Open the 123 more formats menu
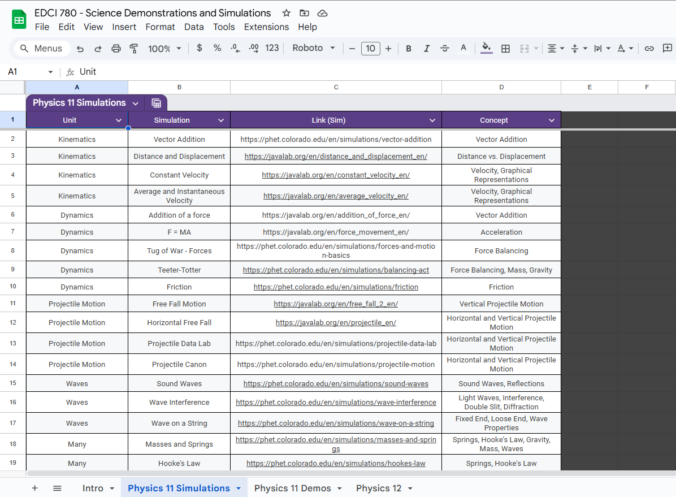 coord(272,48)
